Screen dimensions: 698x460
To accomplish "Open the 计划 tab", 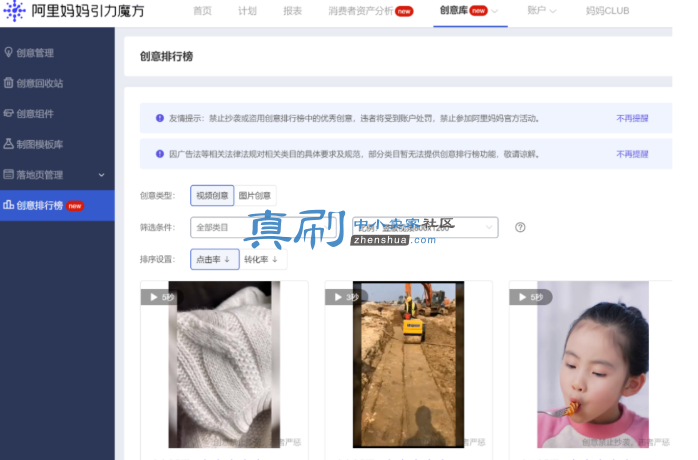I will (247, 11).
